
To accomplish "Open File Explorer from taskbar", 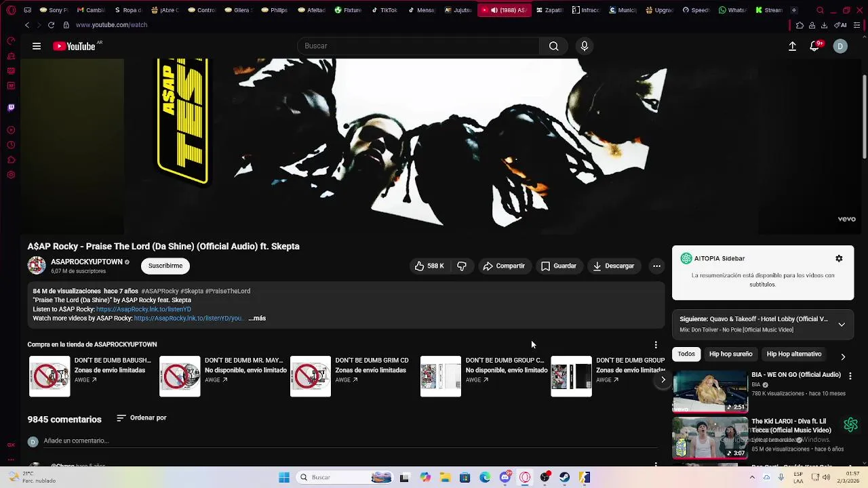I will (x=445, y=477).
